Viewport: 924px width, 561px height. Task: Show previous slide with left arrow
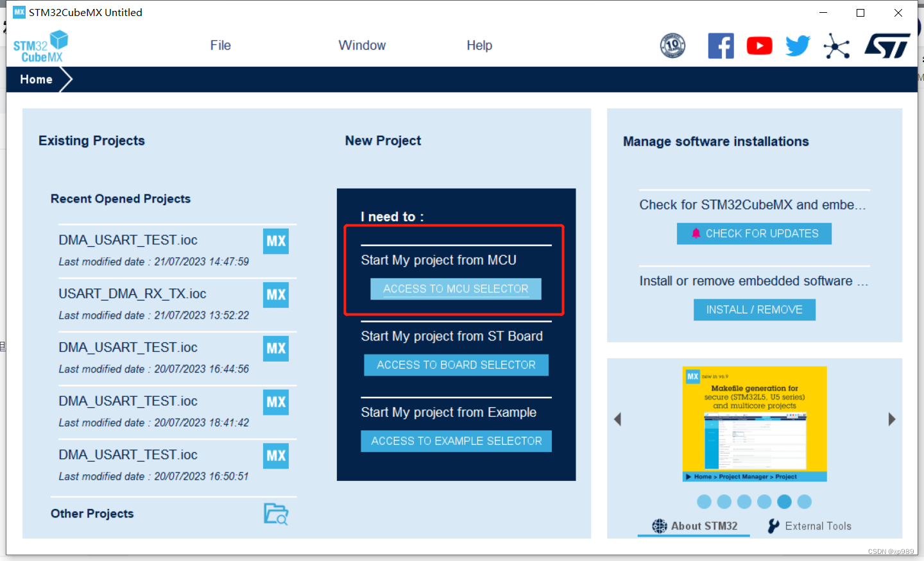pyautogui.click(x=617, y=419)
